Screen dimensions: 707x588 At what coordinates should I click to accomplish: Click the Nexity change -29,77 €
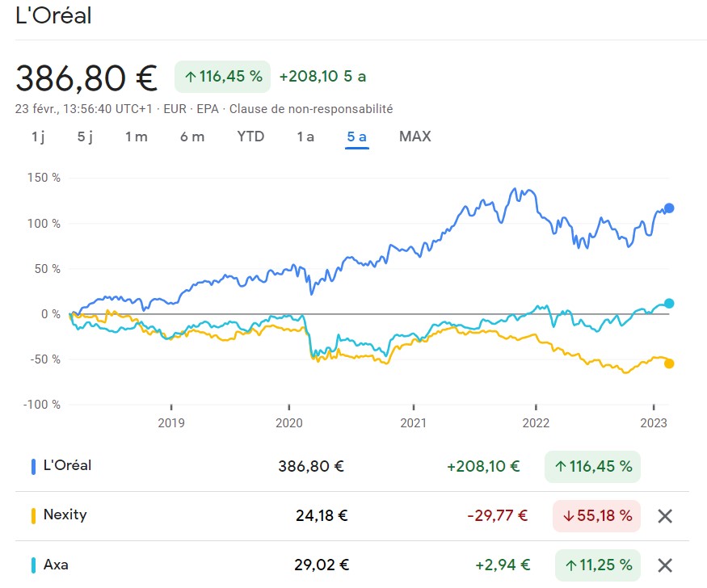[498, 515]
